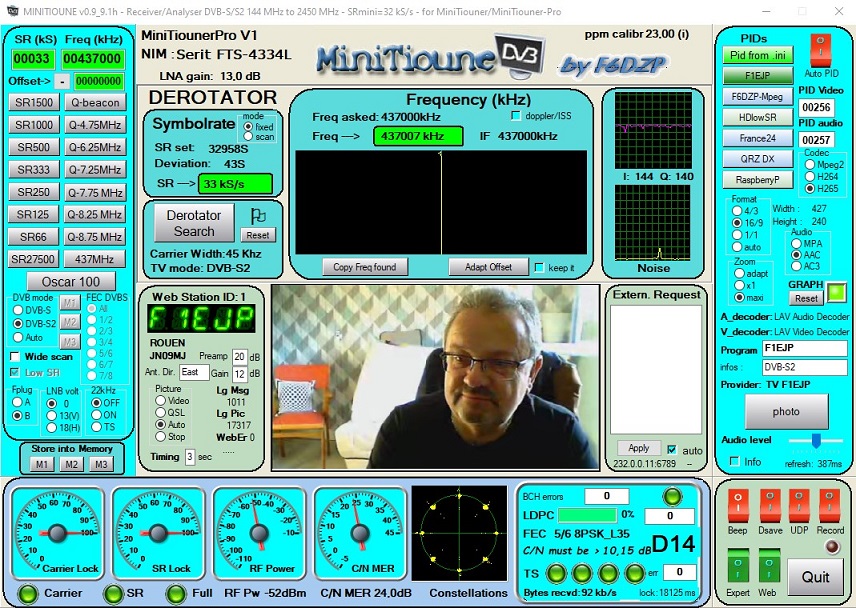Click the flag icon beside Derotator Search
This screenshot has height=608, width=856.
pyautogui.click(x=258, y=214)
